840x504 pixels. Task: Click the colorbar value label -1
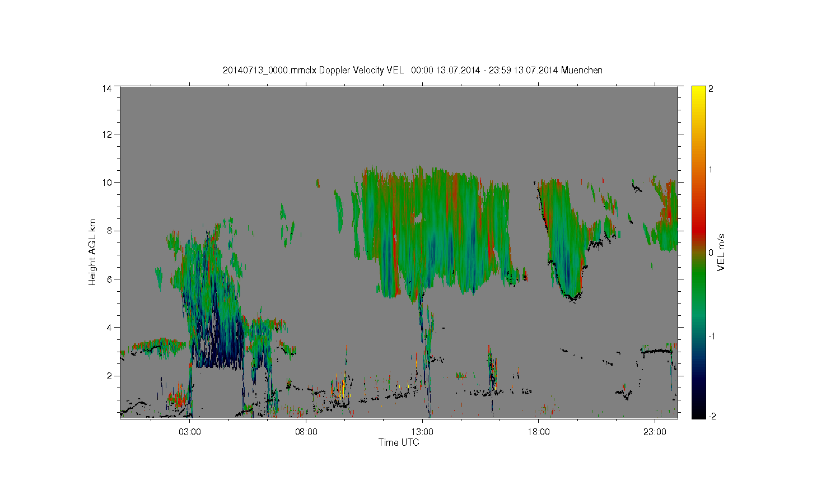711,336
